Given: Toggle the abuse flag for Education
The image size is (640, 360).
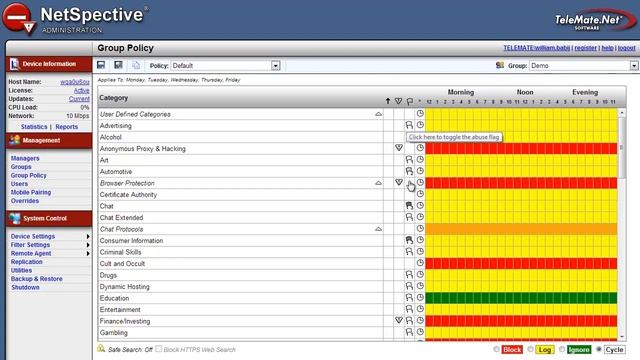Looking at the screenshot, I should (409, 298).
